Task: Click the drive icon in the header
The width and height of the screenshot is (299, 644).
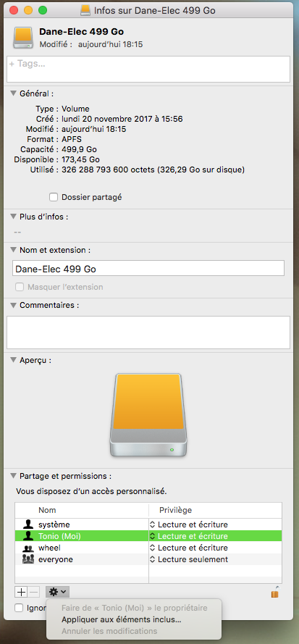Action: point(24,38)
